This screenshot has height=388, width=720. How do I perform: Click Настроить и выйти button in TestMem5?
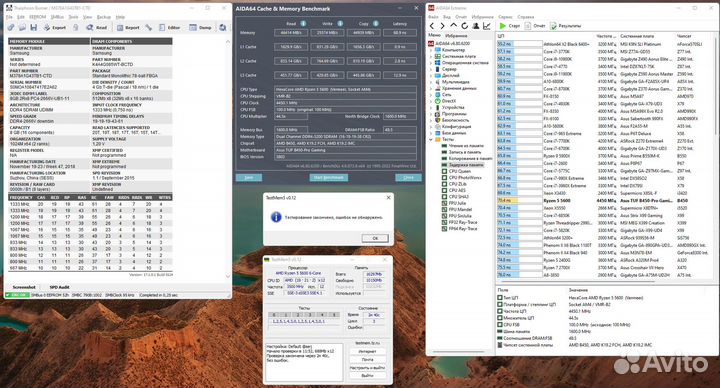click(x=367, y=368)
